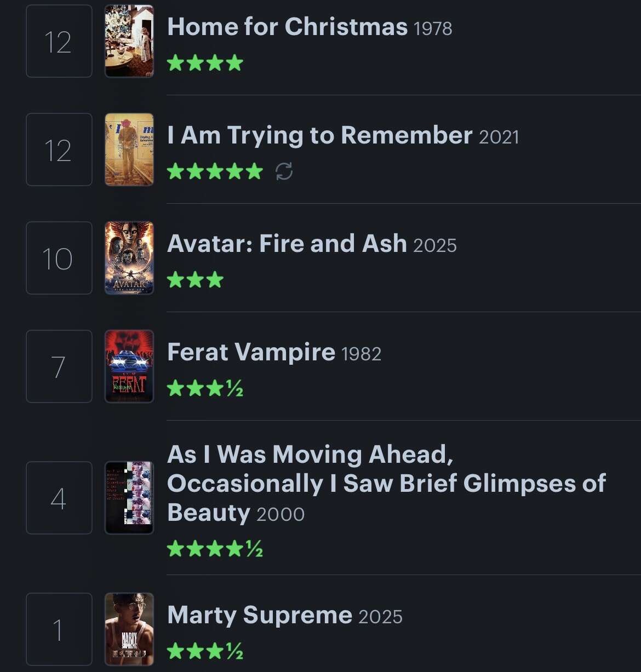Open the Ferat Vampire title link

point(251,352)
